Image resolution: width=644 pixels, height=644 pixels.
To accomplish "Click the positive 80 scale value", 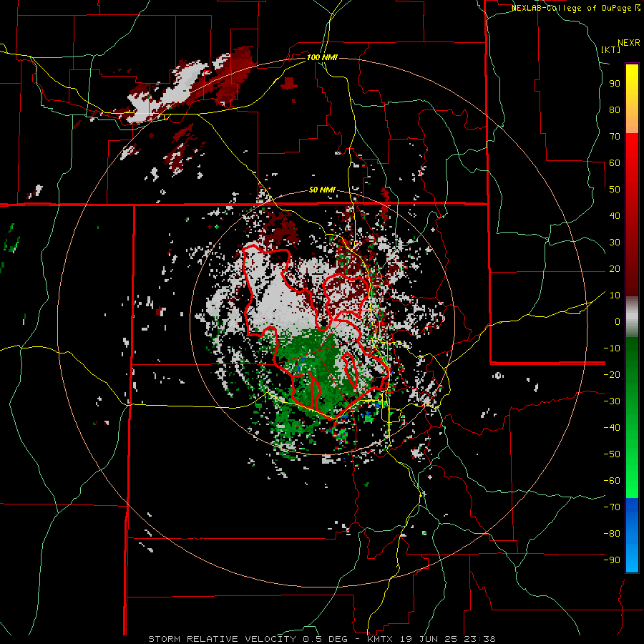I will point(615,109).
